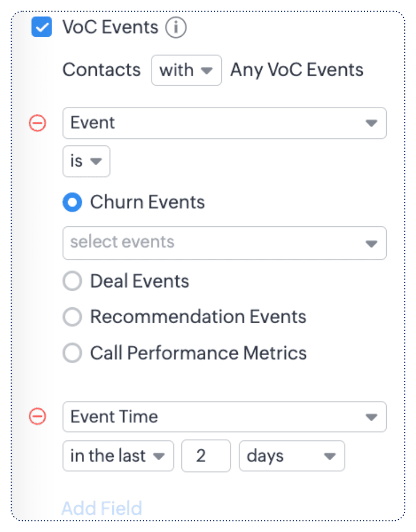416x532 pixels.
Task: Click the Deal Events label text
Action: (139, 281)
